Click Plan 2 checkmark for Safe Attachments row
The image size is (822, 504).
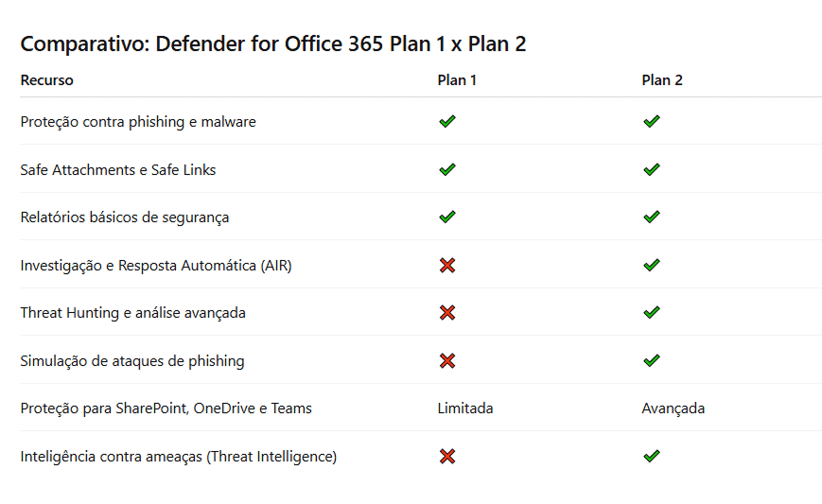(x=651, y=170)
